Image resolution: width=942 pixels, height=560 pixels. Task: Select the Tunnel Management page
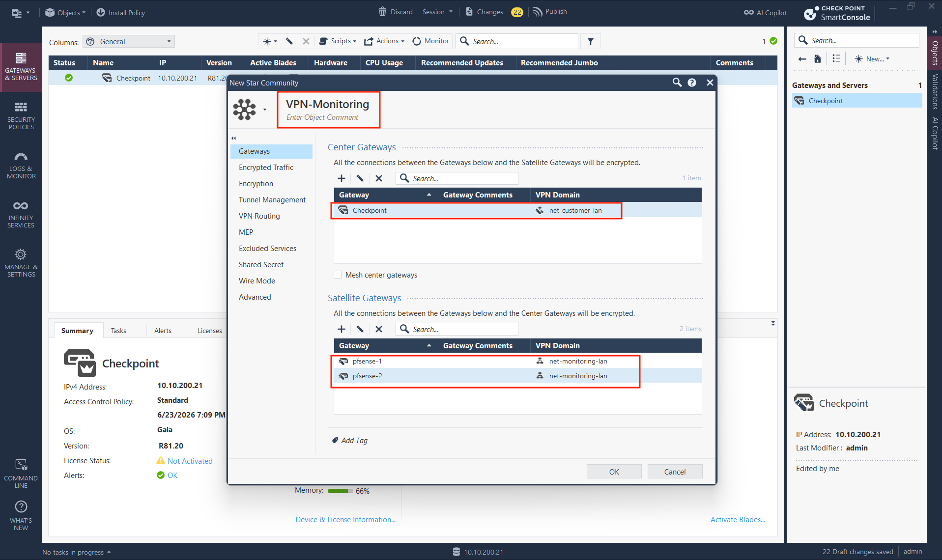click(x=272, y=200)
